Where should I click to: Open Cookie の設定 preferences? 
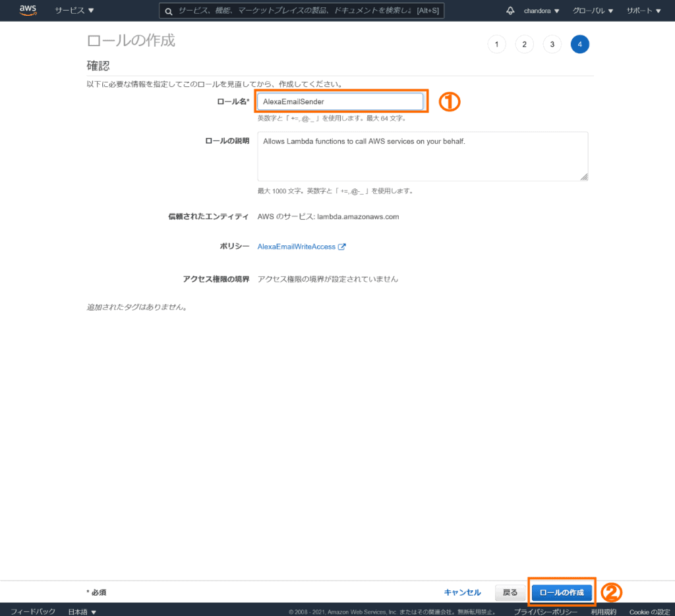point(649,612)
